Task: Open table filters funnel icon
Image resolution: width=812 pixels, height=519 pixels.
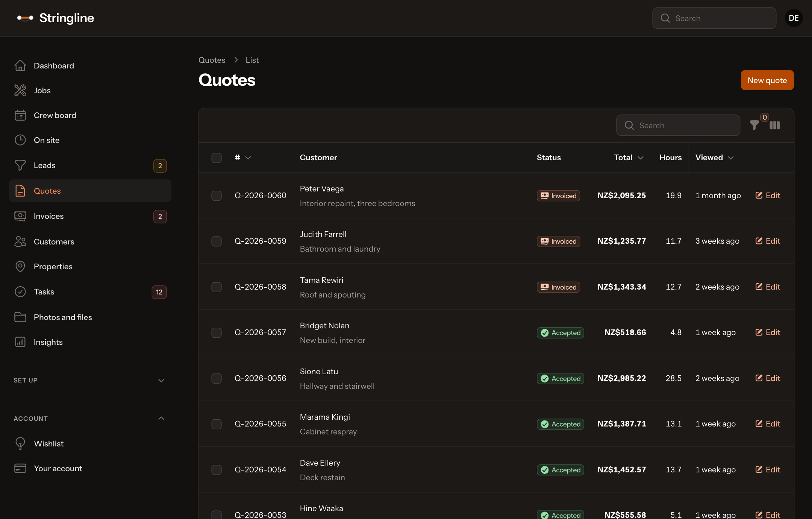Action: [x=754, y=125]
